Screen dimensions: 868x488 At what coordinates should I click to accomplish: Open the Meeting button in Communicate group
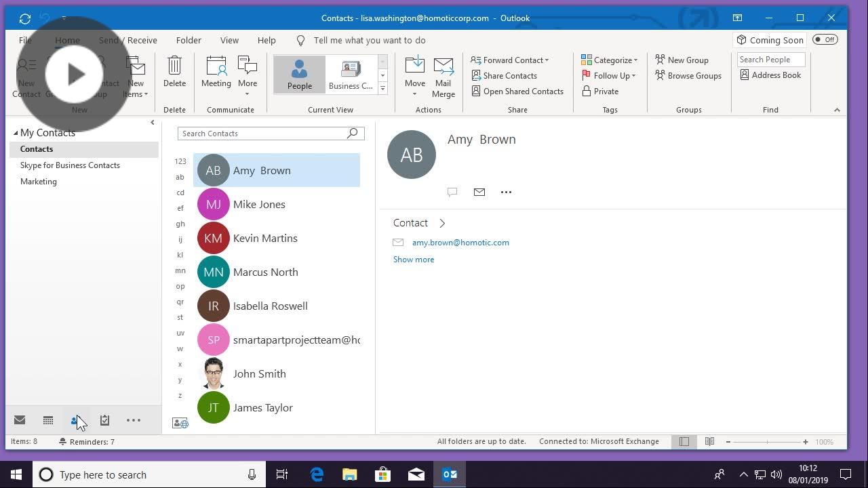point(216,72)
